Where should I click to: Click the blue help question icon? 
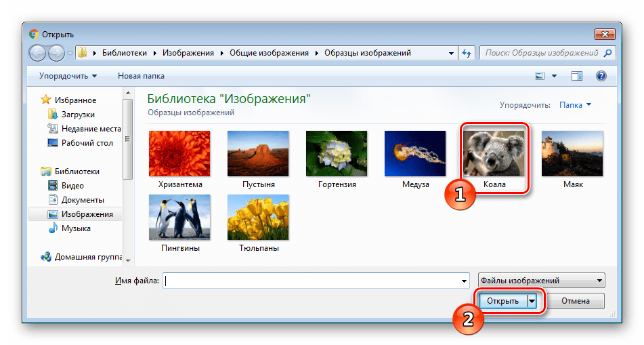pyautogui.click(x=601, y=76)
